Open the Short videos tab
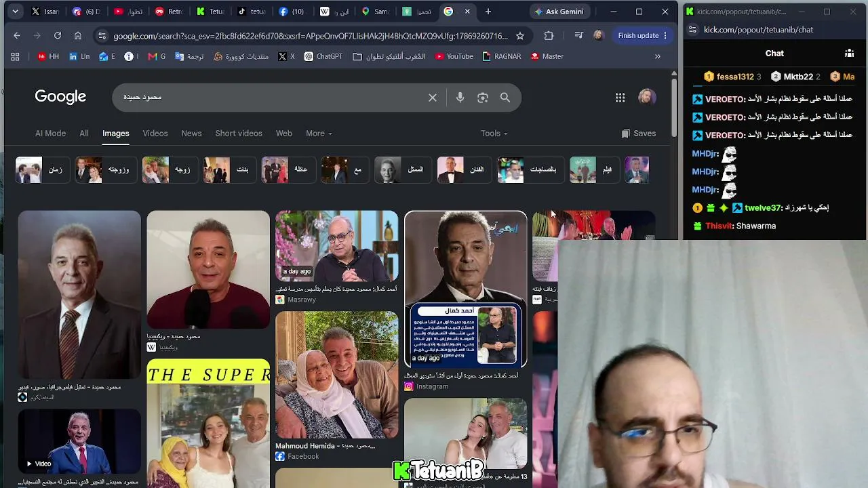This screenshot has width=868, height=488. [239, 134]
